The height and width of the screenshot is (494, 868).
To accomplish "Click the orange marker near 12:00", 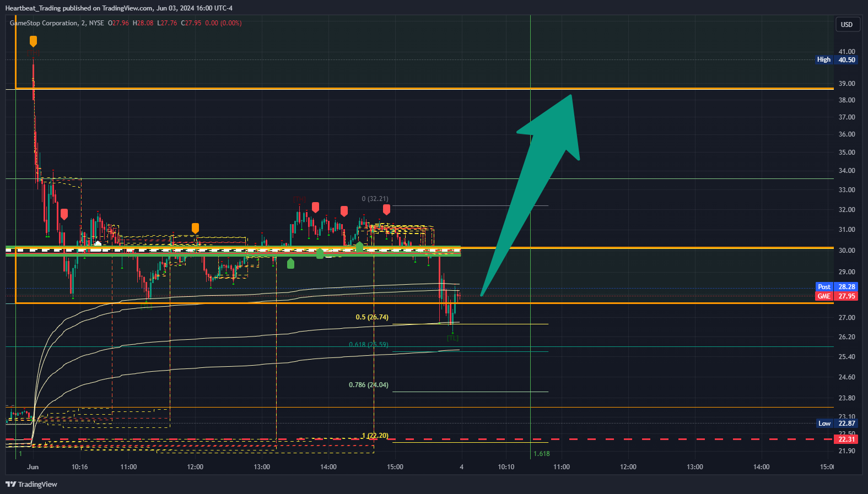I will point(195,228).
